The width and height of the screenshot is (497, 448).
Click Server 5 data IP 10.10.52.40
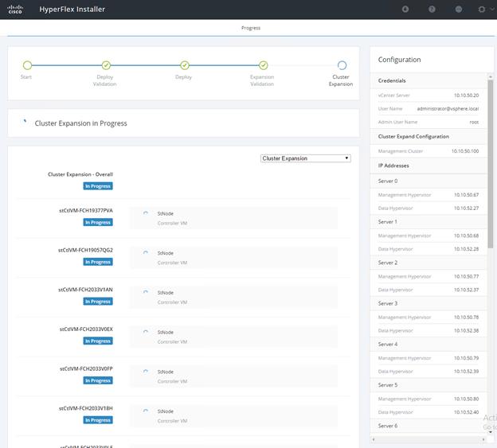[x=466, y=412]
